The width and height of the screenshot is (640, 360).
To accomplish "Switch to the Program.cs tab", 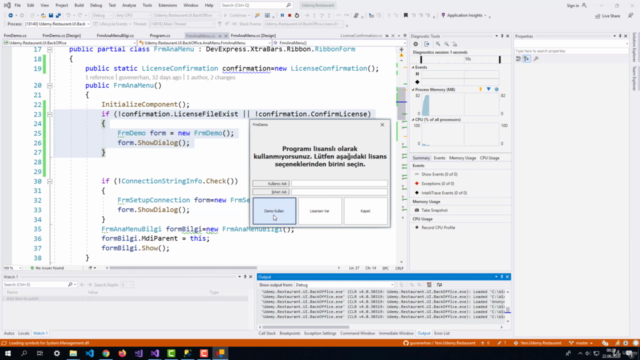I will tap(160, 36).
